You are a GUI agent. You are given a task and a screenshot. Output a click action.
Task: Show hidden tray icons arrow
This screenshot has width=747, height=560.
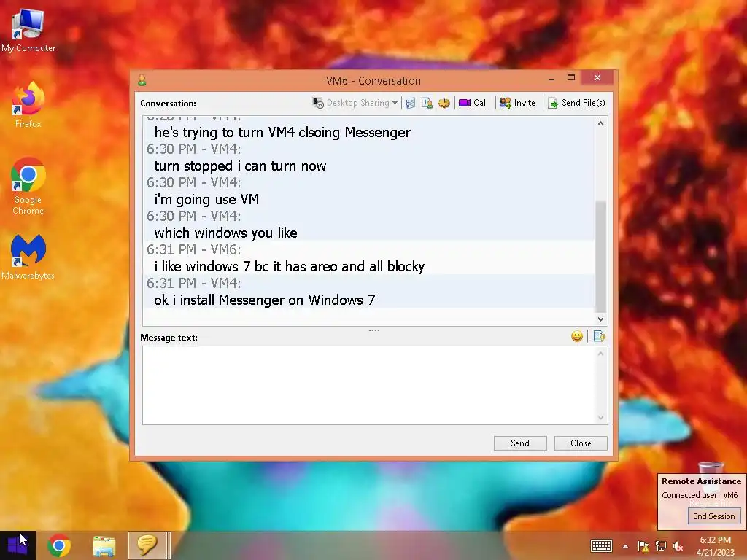coord(625,546)
